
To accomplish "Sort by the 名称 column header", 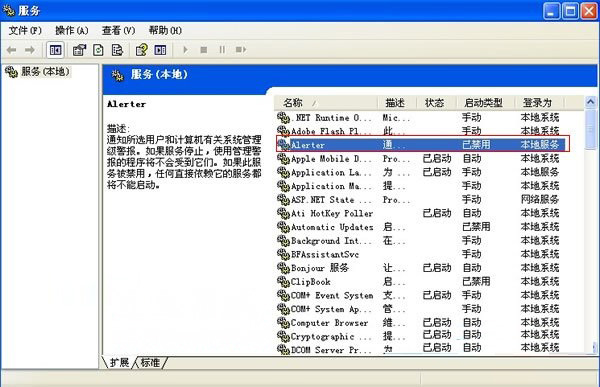I will [326, 103].
